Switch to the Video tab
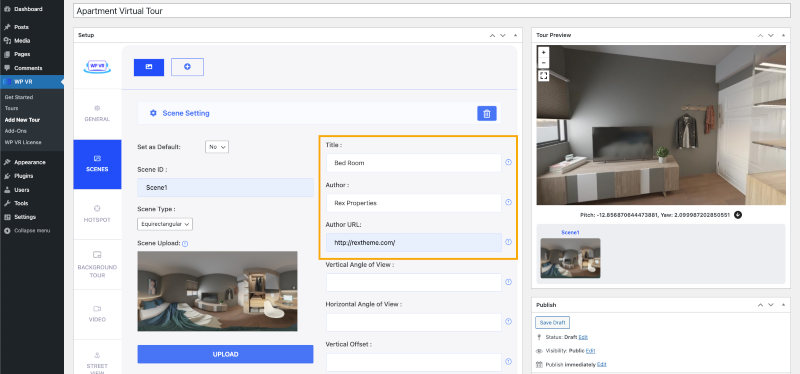 (97, 314)
